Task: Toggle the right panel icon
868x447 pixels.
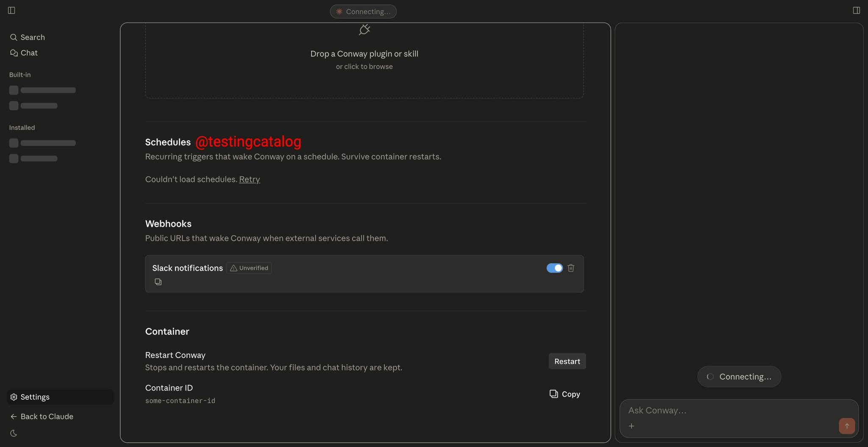Action: click(856, 10)
